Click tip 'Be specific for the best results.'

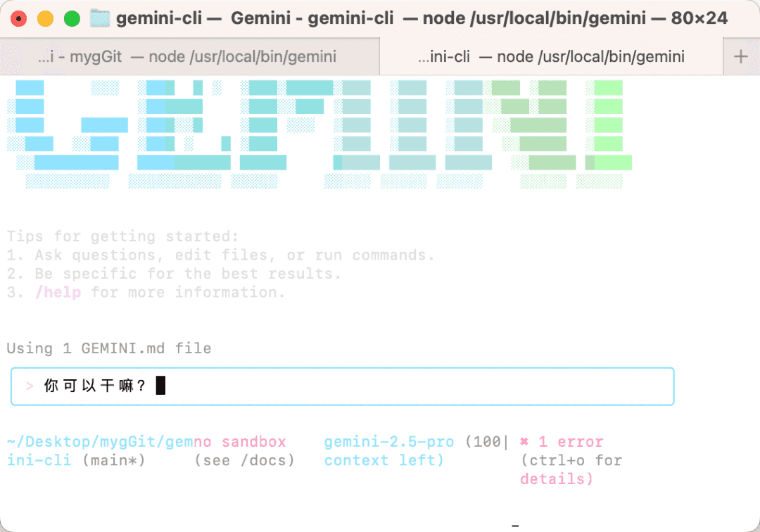[188, 274]
